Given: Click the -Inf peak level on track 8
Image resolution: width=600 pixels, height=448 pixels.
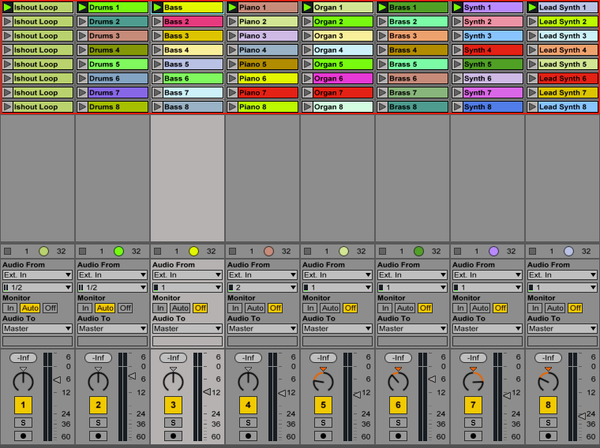Looking at the screenshot, I should pos(548,358).
